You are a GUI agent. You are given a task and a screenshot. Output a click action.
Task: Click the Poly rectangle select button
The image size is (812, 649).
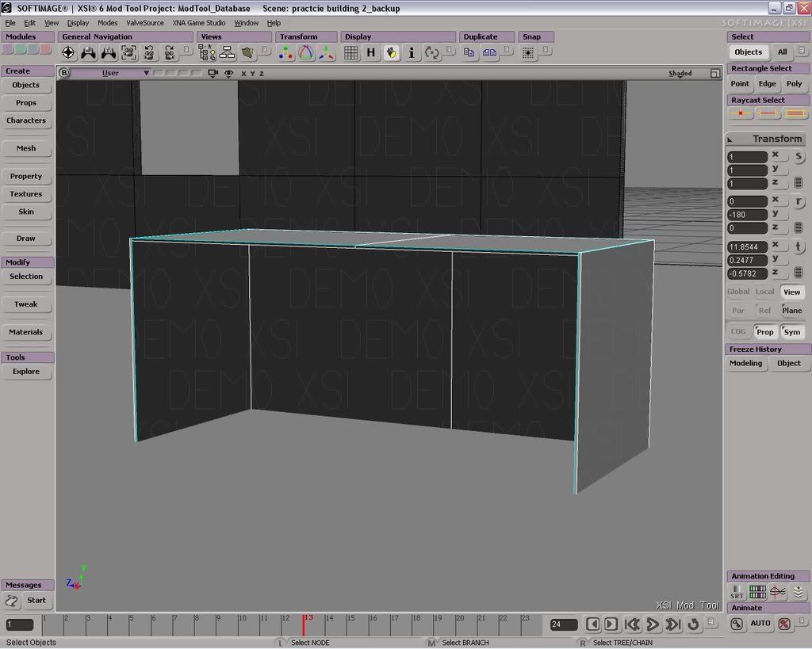(x=794, y=84)
